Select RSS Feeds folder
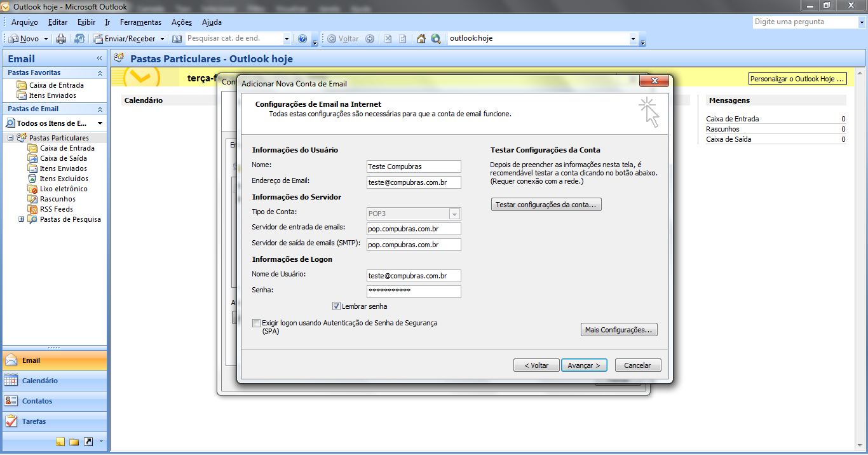This screenshot has width=868, height=455. click(x=50, y=209)
